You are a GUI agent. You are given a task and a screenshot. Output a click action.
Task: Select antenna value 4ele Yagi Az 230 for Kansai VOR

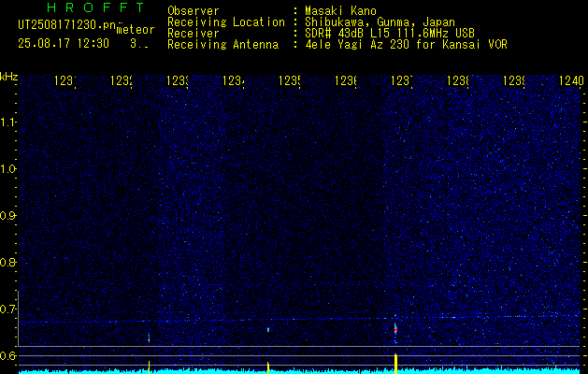click(406, 45)
